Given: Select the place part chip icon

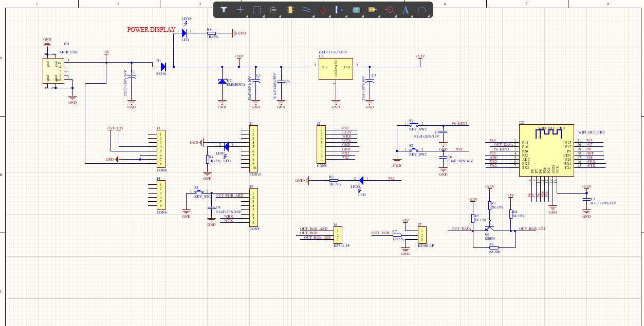Looking at the screenshot, I should coord(290,9).
